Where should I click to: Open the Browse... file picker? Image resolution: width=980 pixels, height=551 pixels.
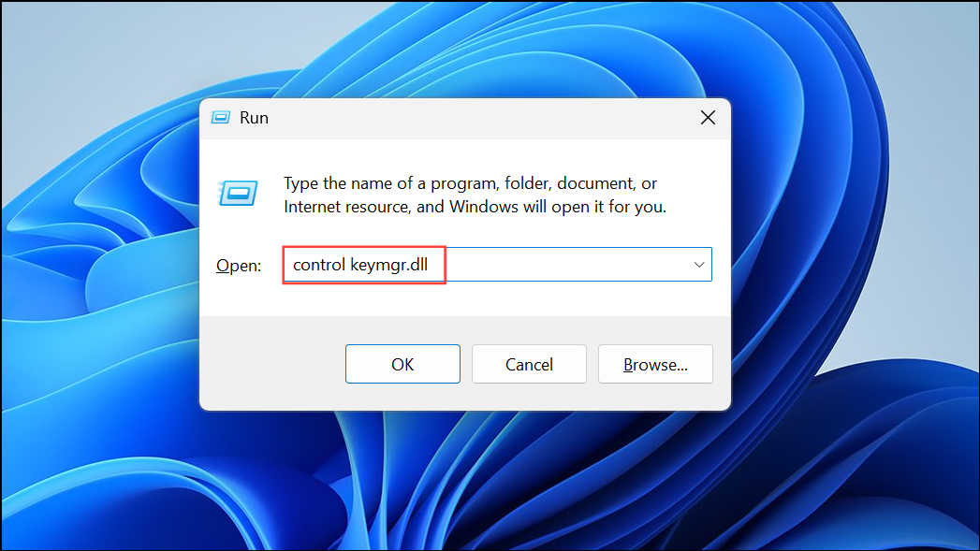(655, 364)
